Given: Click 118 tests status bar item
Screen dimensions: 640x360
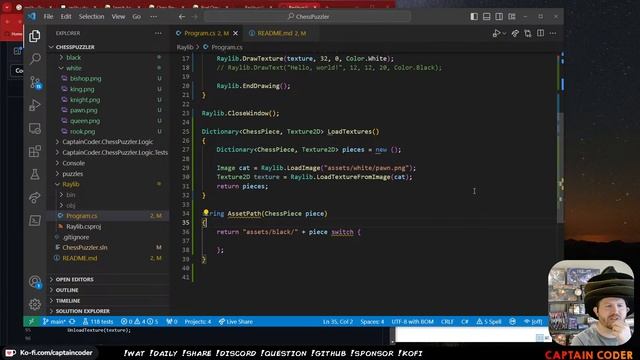Looking at the screenshot, I should (98, 322).
